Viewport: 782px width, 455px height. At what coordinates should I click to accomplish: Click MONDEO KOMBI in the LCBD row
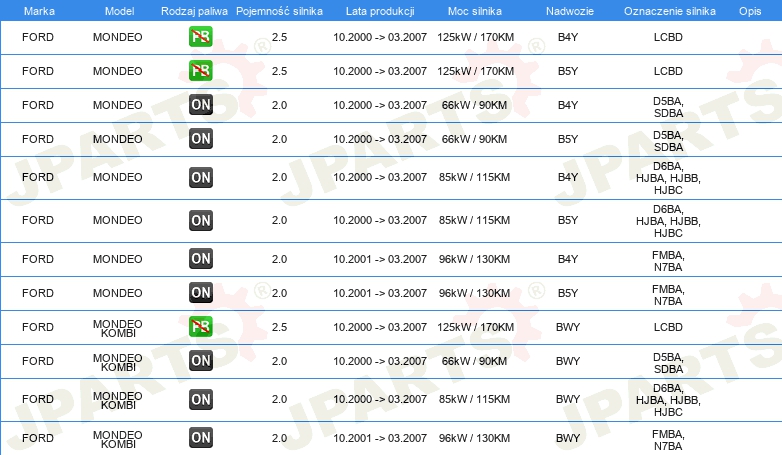coord(118,328)
